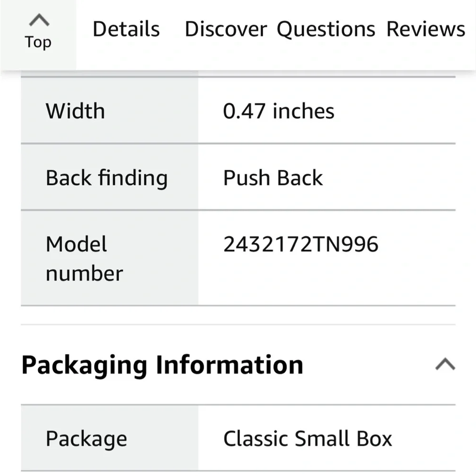Select the 0.47 inches value
Screen dimensions: 476x476
tap(278, 111)
